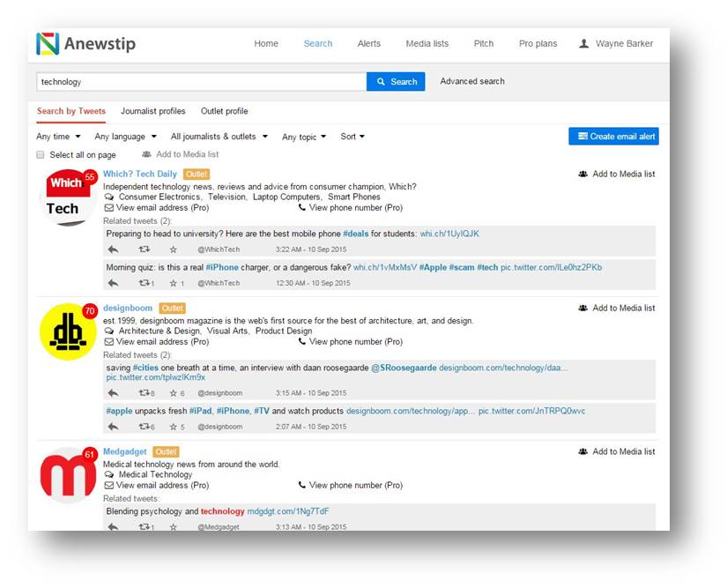Favorite the iPhone charger quiz tweet
The height and width of the screenshot is (588, 727).
[173, 283]
